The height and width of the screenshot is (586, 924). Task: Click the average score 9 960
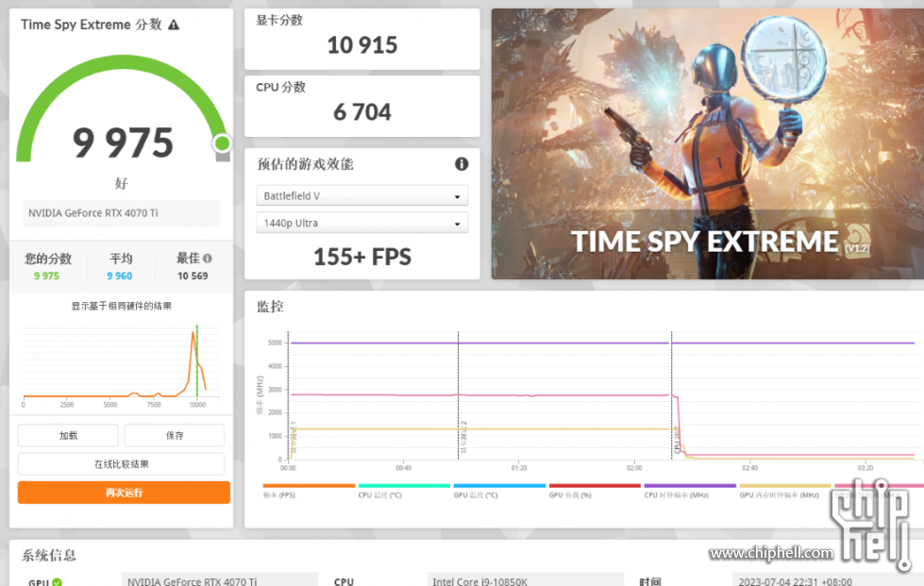[x=120, y=276]
